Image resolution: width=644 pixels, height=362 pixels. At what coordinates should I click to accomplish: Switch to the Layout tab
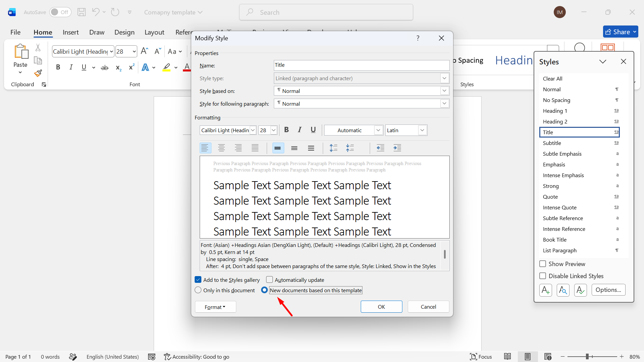[154, 32]
